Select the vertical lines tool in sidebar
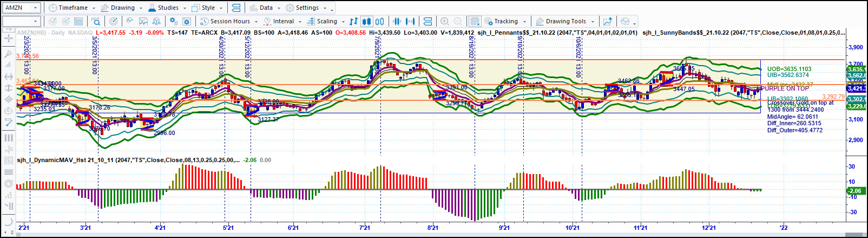Viewport: 868px width, 238px height. click(x=8, y=138)
